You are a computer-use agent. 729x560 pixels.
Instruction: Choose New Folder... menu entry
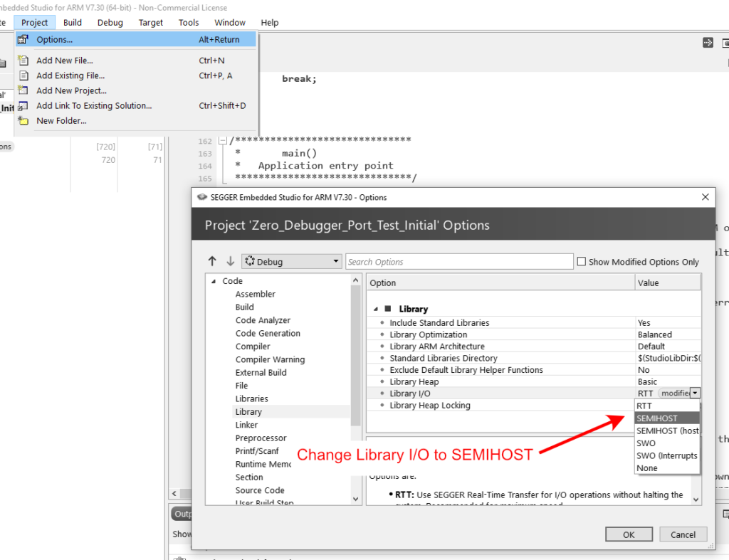tap(136, 121)
